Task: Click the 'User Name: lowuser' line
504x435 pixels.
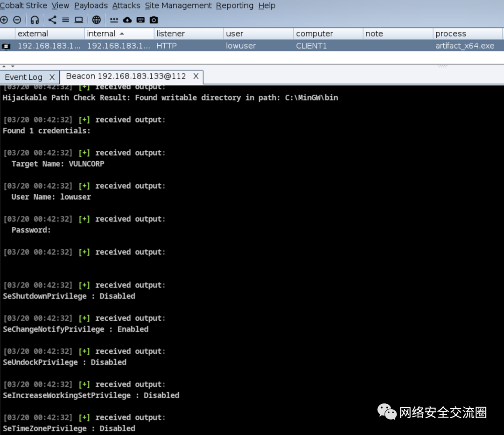Action: (51, 197)
